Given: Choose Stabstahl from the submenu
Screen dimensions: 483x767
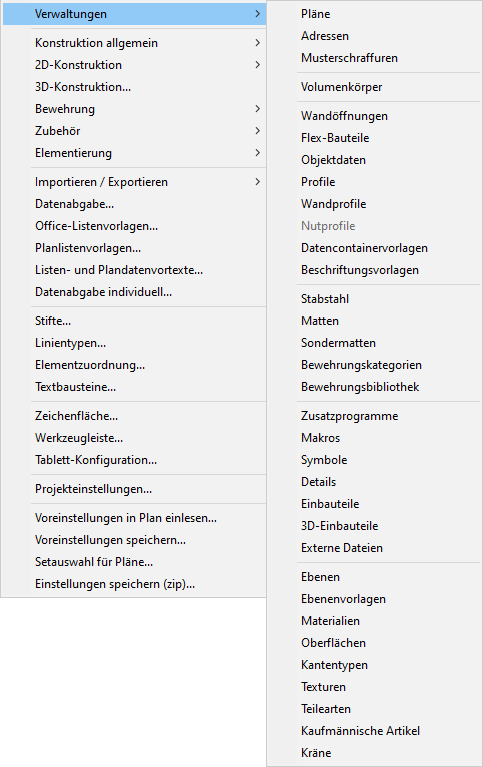Looking at the screenshot, I should pos(374,299).
